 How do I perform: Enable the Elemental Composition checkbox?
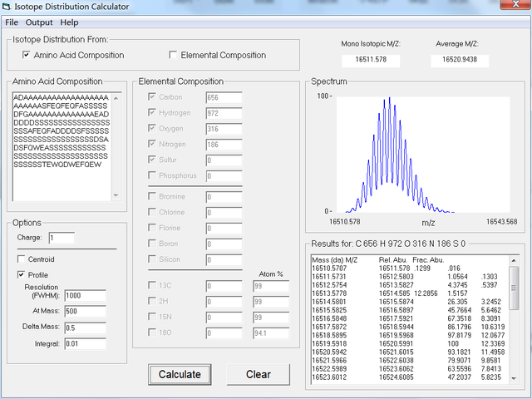[173, 56]
